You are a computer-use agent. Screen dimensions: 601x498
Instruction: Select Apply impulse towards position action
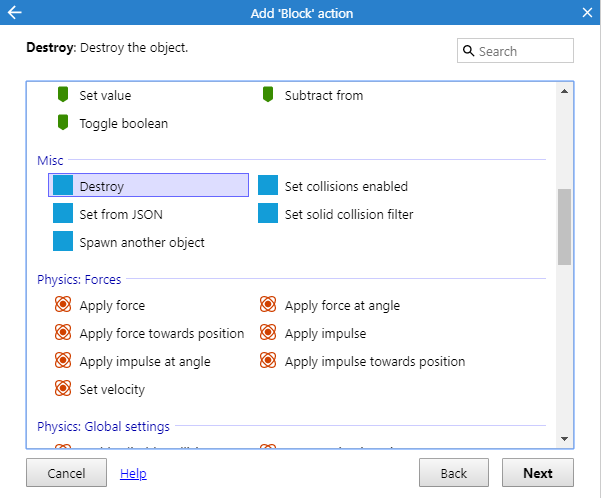(374, 362)
